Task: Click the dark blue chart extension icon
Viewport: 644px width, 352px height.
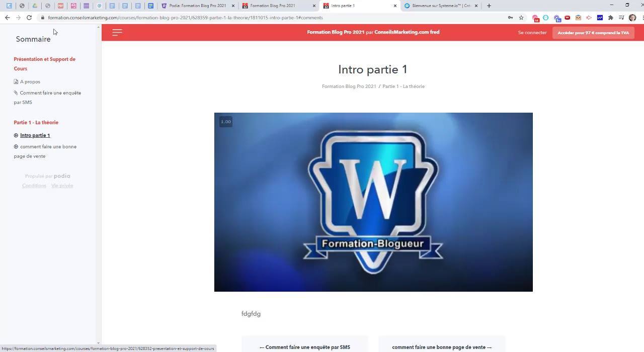Action: coord(600,18)
